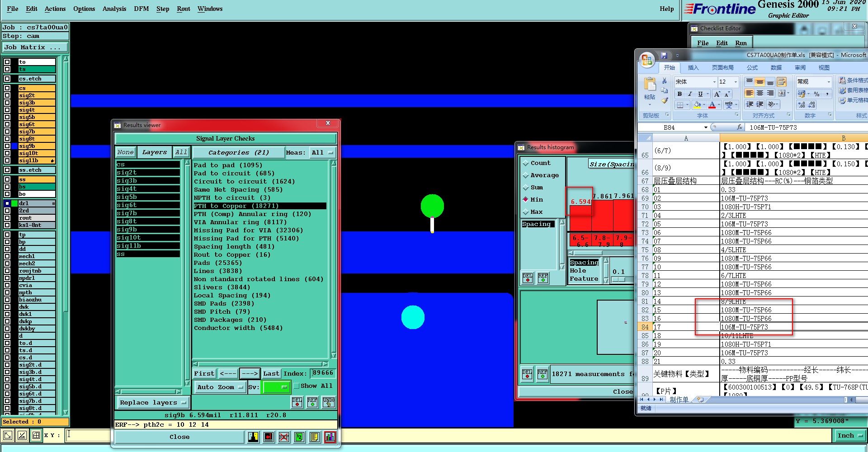Click the Cut scissors icon in Excel
Viewport: 868px width, 452px height.
tap(664, 81)
